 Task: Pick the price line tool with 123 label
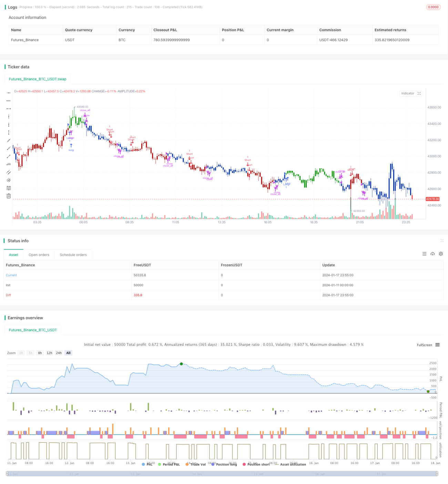pyautogui.click(x=9, y=164)
